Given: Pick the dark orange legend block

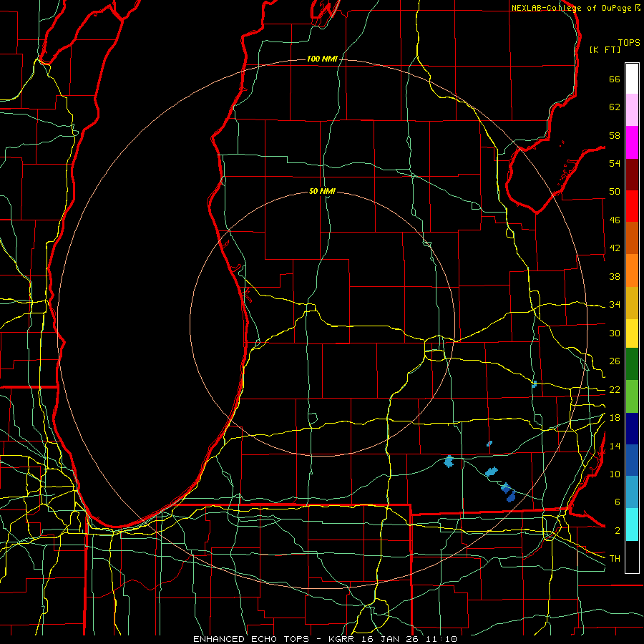Looking at the screenshot, I should point(632,238).
